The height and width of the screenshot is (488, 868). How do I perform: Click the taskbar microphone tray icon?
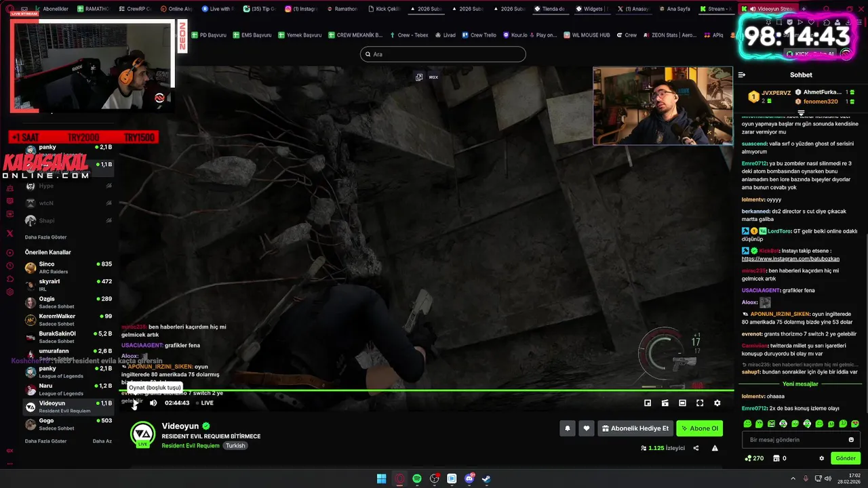point(806,479)
